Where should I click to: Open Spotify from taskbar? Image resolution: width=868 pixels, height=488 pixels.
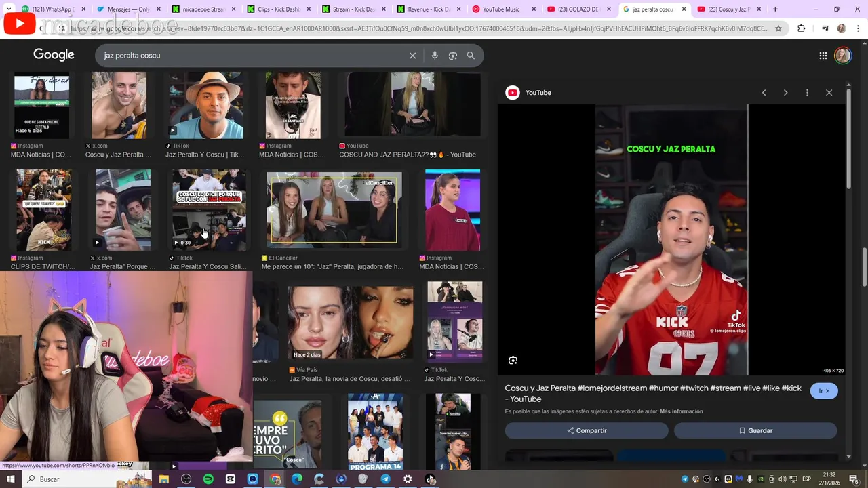click(x=208, y=479)
